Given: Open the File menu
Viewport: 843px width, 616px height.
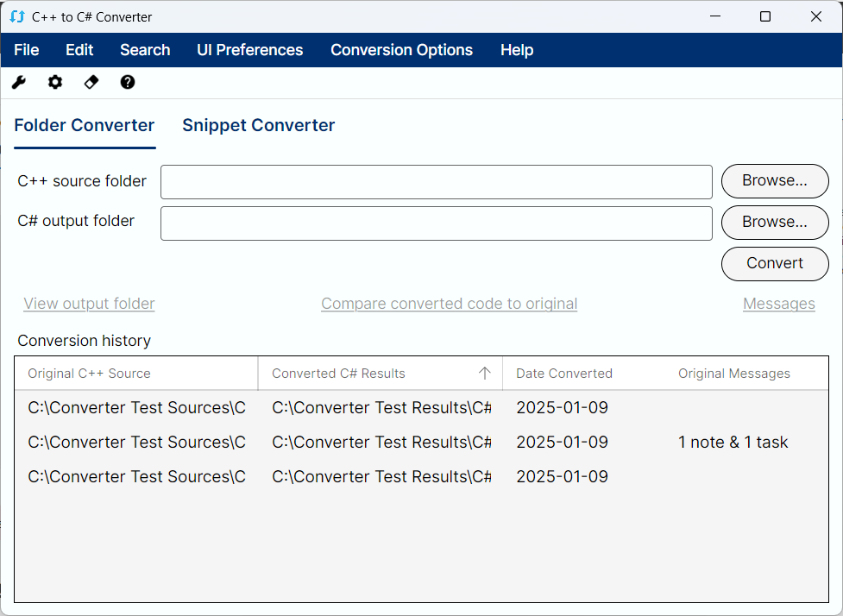Looking at the screenshot, I should point(27,50).
